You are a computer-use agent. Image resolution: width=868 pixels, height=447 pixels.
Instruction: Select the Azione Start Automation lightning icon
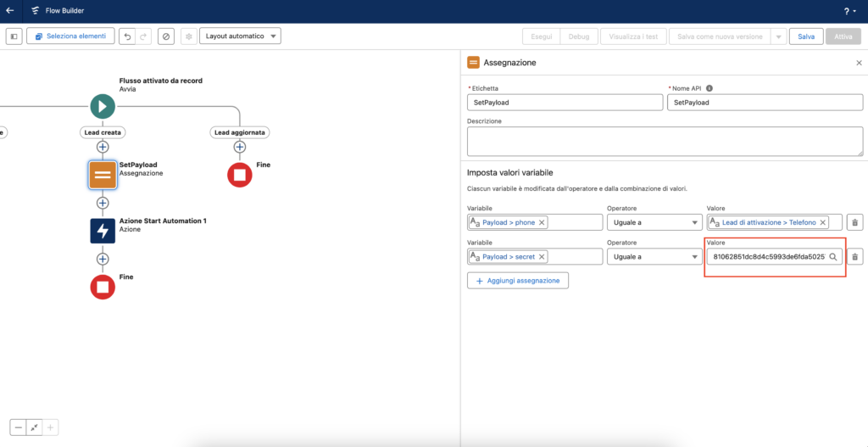[103, 231]
